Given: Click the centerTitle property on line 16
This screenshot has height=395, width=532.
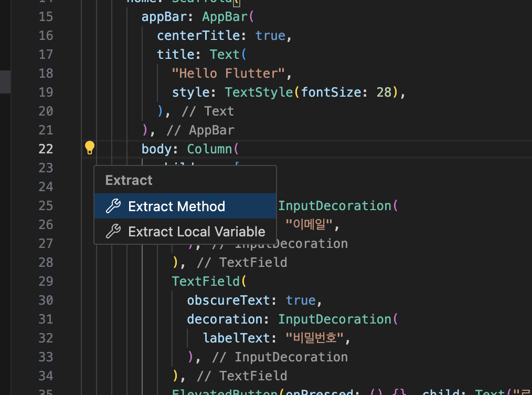Looking at the screenshot, I should tap(198, 36).
